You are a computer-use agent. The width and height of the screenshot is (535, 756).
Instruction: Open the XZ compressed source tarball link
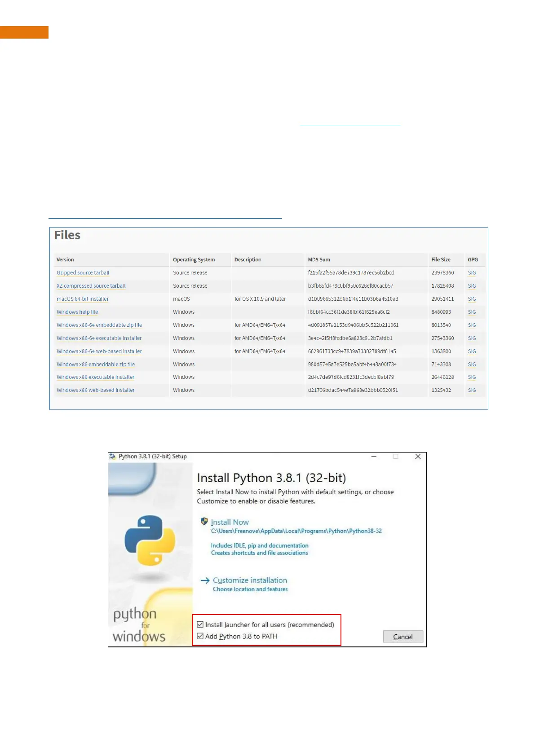coord(91,286)
